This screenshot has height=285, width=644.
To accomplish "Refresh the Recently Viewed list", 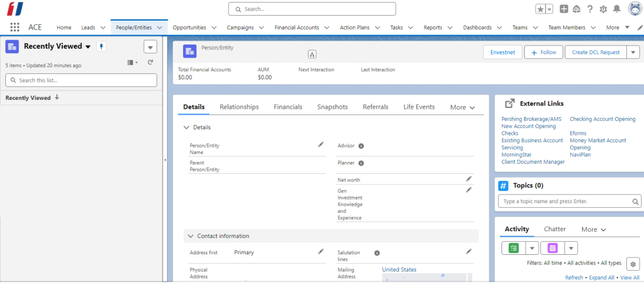I will point(150,62).
